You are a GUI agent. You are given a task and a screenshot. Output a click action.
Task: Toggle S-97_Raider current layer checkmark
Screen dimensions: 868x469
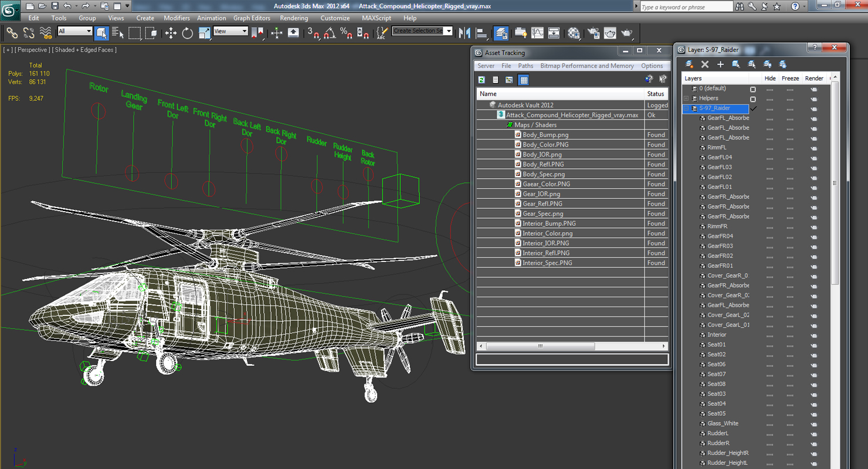point(754,108)
